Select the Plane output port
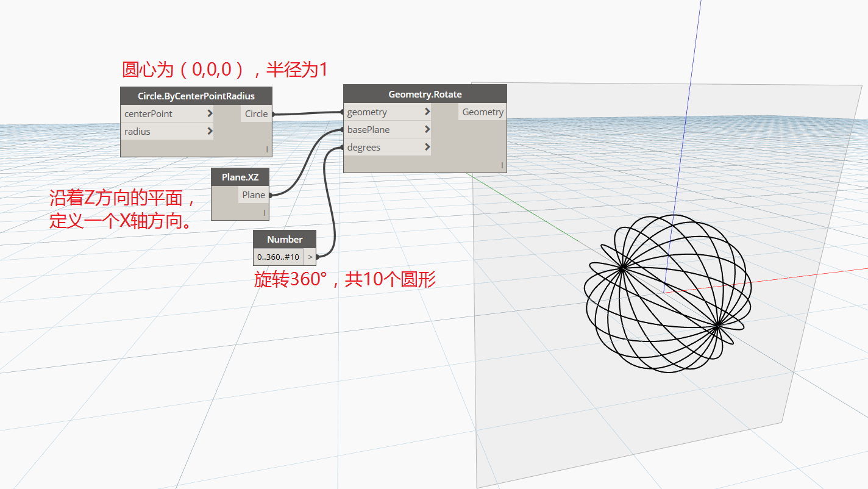868x489 pixels. (254, 195)
